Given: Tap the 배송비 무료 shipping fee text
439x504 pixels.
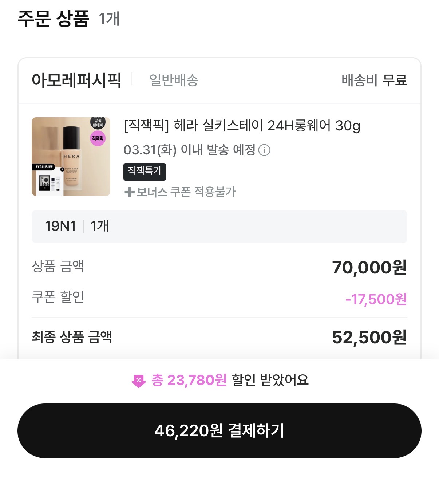Looking at the screenshot, I should point(374,80).
